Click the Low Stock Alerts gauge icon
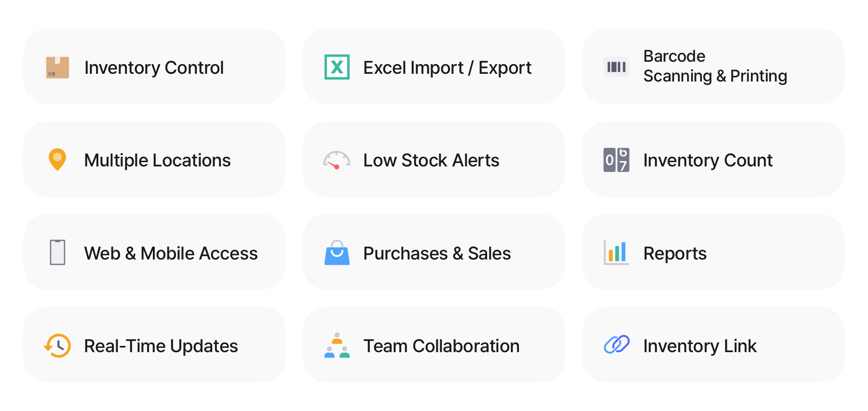This screenshot has width=868, height=411. point(337,160)
